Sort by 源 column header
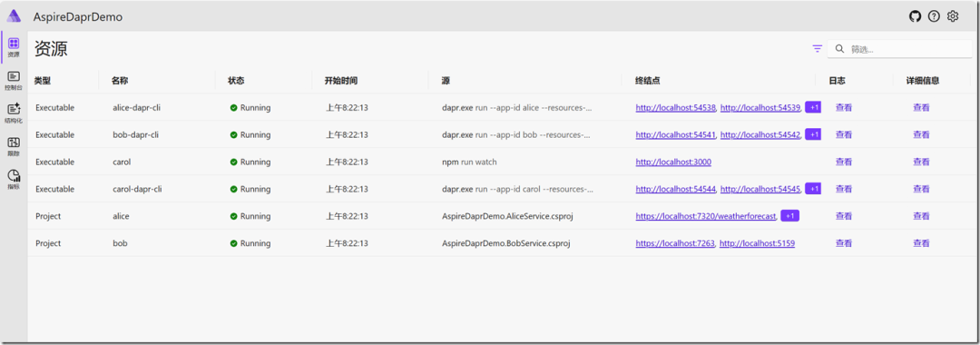Screen dimensions: 980x345 [445, 81]
